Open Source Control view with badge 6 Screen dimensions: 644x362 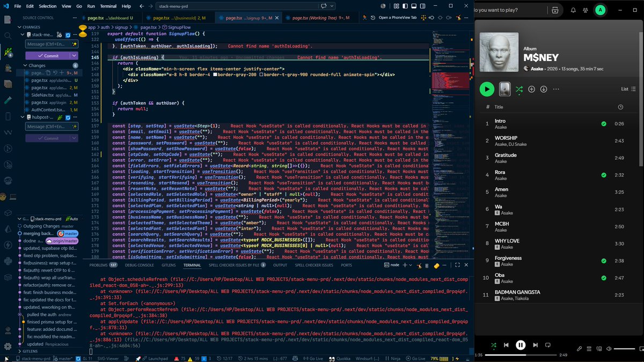9,53
